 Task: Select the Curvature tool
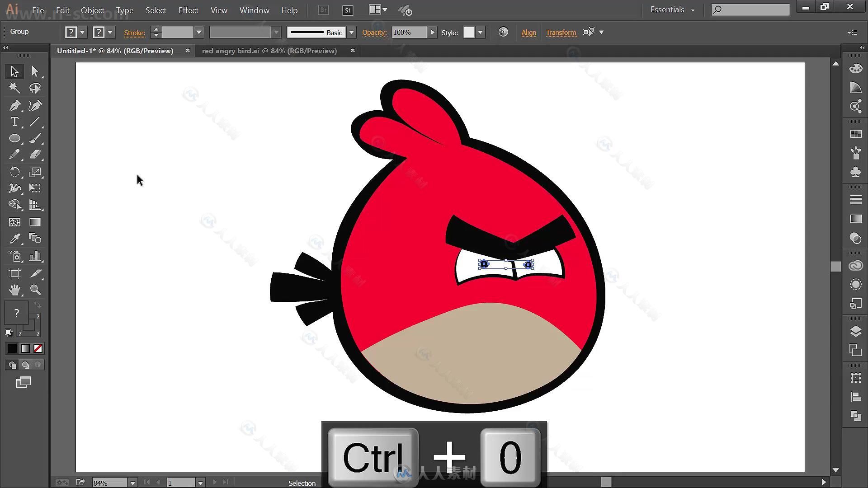[x=35, y=106]
